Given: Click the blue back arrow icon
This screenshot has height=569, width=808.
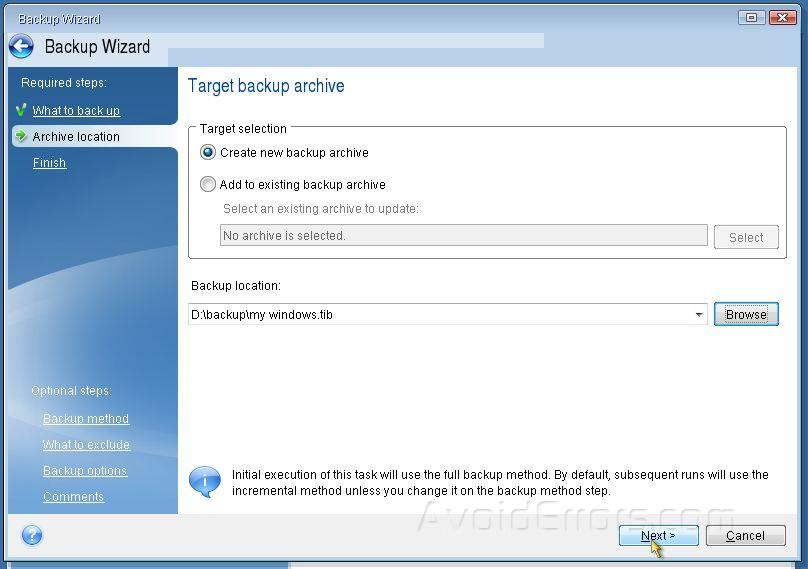Looking at the screenshot, I should (21, 47).
